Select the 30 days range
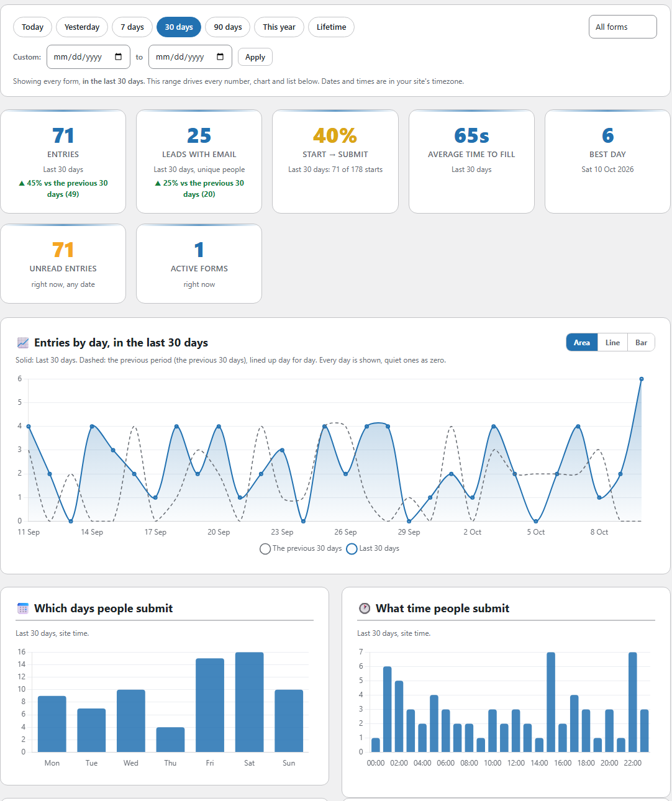 (179, 27)
